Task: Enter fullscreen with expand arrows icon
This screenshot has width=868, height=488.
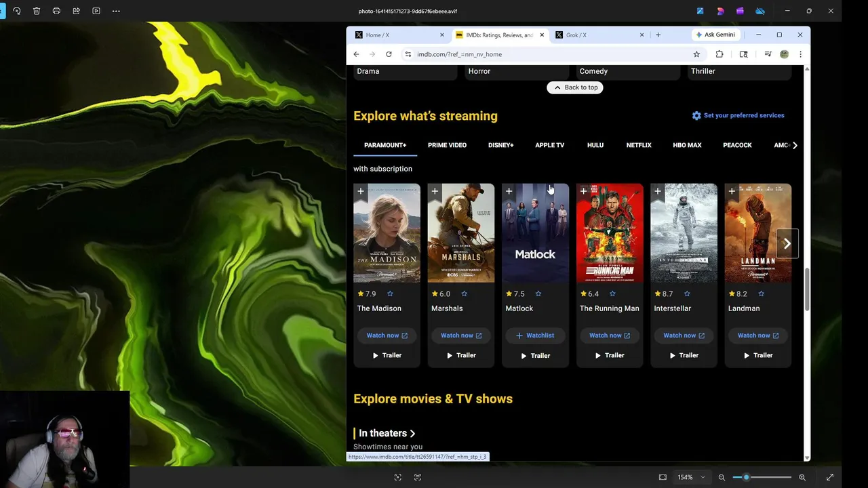Action: [829, 477]
